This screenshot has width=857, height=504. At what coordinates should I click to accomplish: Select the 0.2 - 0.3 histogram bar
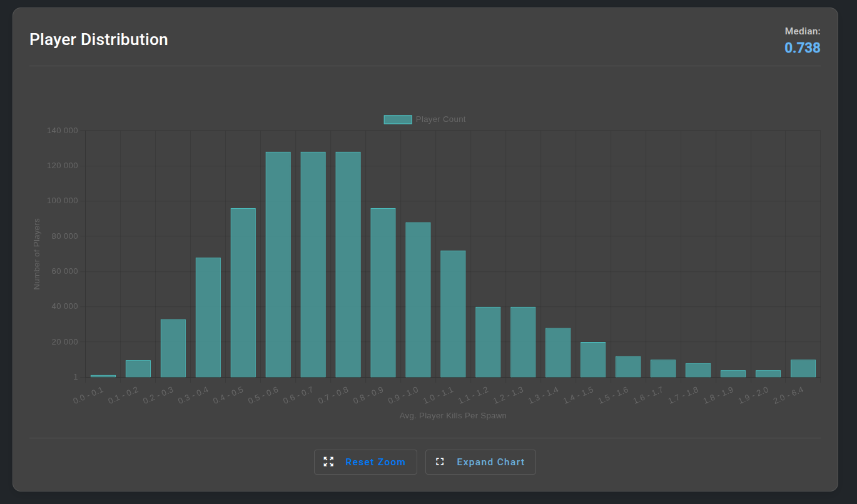[x=173, y=348]
